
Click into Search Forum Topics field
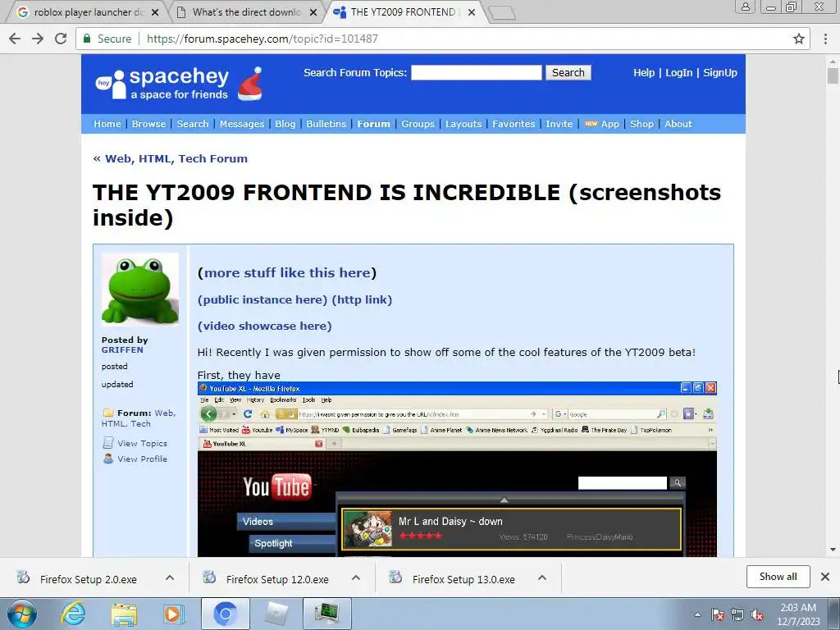(477, 72)
